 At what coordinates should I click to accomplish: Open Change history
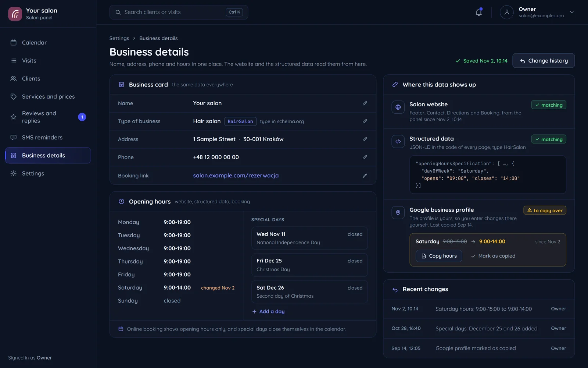coord(544,61)
